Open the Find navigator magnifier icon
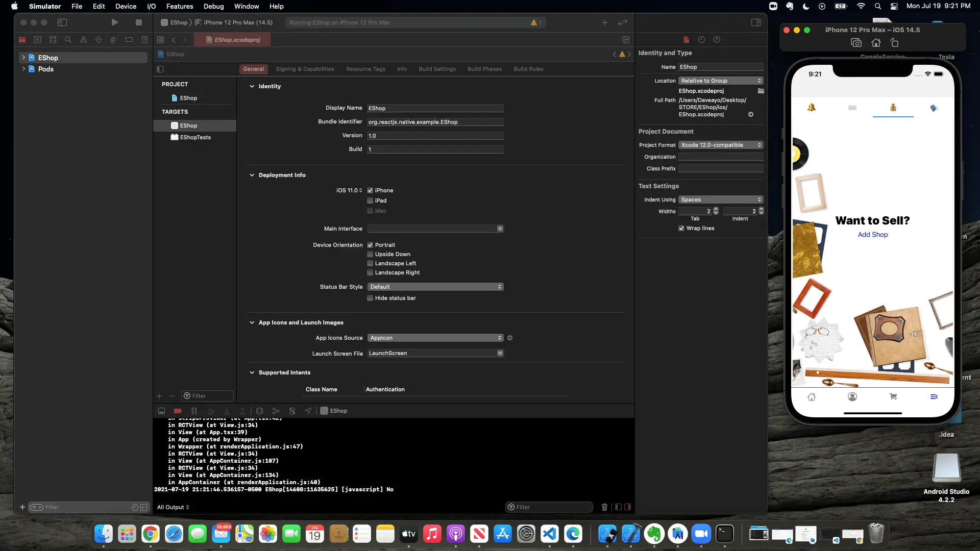This screenshot has height=551, width=980. pyautogui.click(x=68, y=40)
